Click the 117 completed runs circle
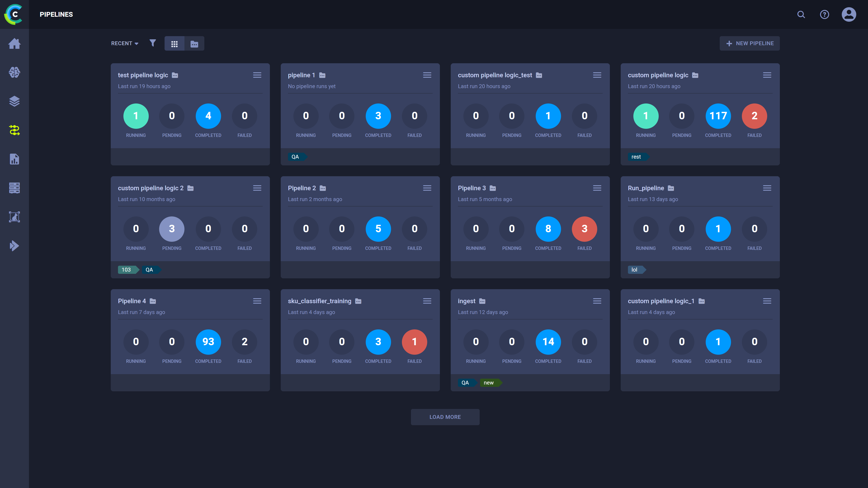 pyautogui.click(x=718, y=116)
